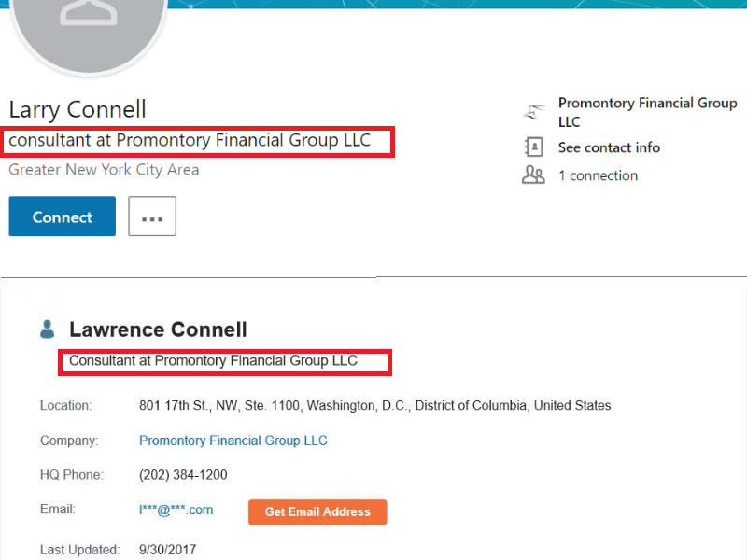Click the 801 17th St. location address
Image resolution: width=747 pixels, height=560 pixels.
tap(374, 406)
